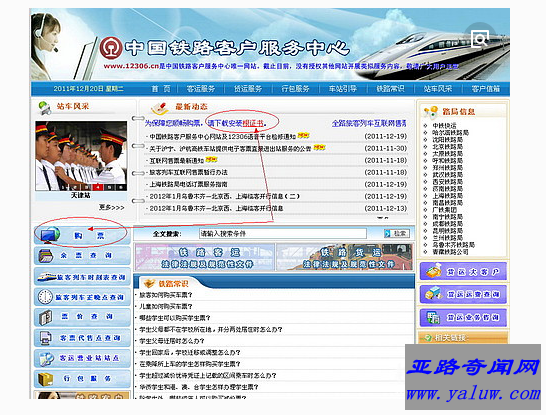546x415 pixels.
Task: Open 广铁集团 link
Action: (444, 210)
